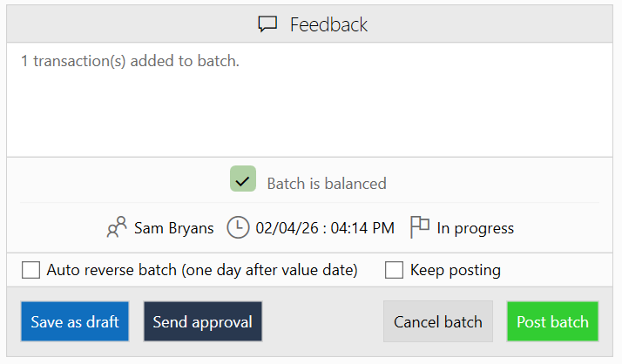This screenshot has width=622, height=364.
Task: Click the 02/04/26 : 04:14 PM timestamp
Action: click(x=325, y=228)
